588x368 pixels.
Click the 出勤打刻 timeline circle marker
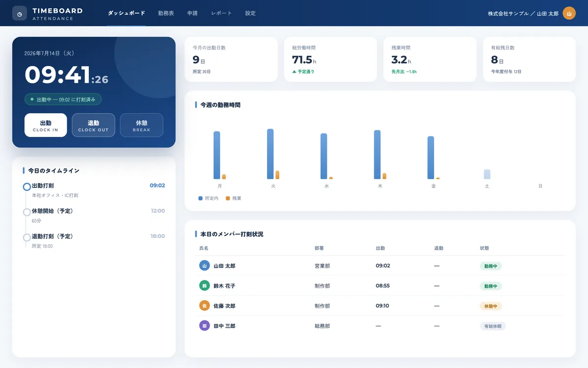coord(27,186)
